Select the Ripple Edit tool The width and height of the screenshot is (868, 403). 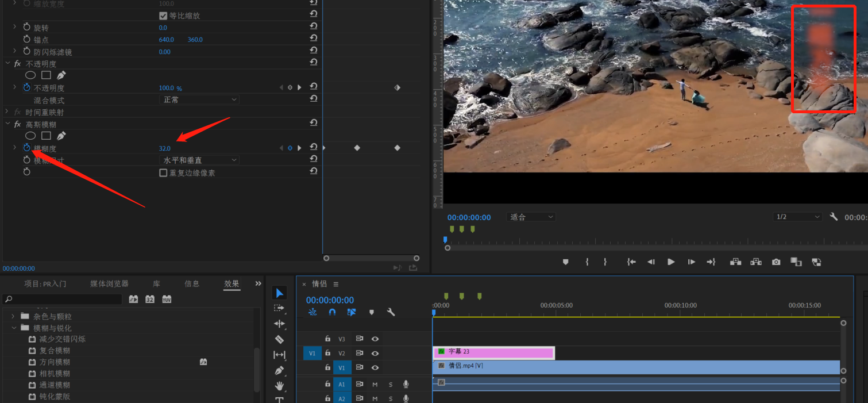click(279, 324)
